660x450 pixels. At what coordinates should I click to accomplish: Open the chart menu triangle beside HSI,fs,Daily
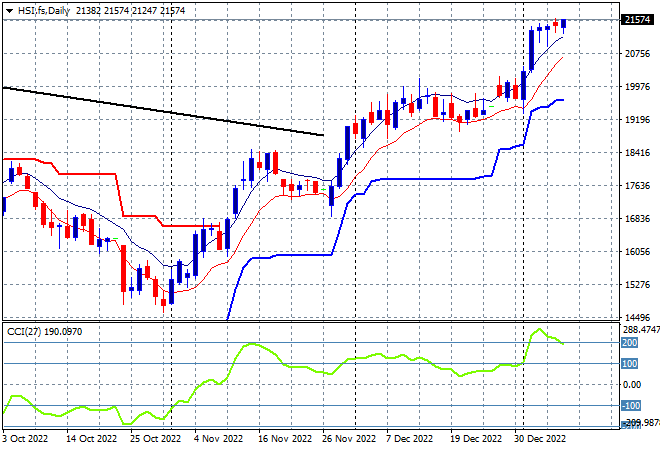point(9,11)
